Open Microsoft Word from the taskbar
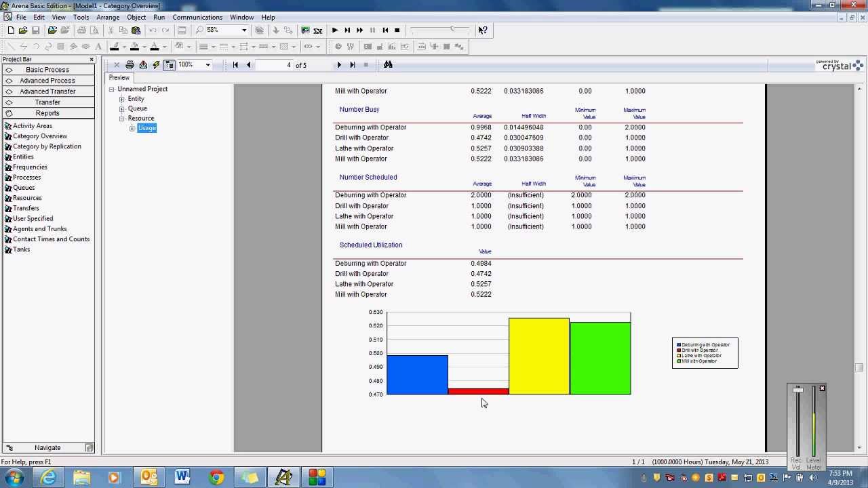868x488 pixels. coord(182,478)
